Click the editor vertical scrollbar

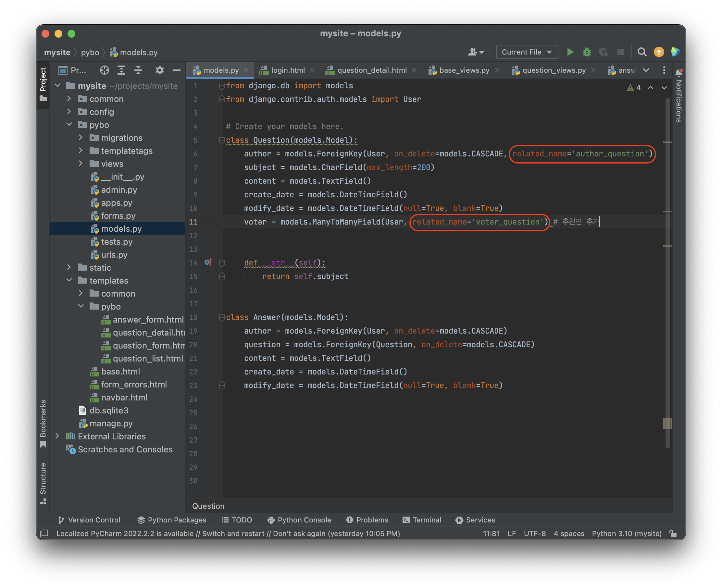pyautogui.click(x=667, y=271)
